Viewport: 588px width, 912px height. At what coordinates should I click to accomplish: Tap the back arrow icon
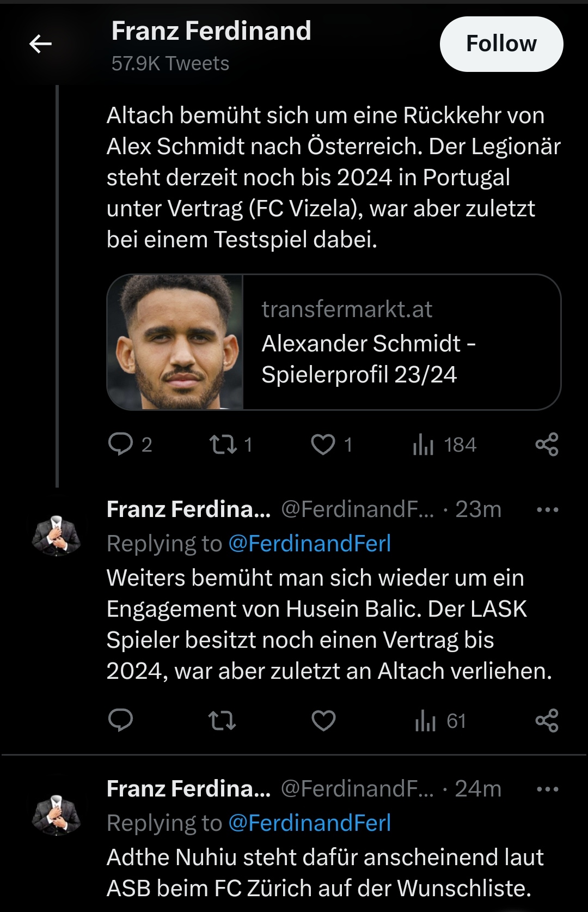[x=40, y=44]
